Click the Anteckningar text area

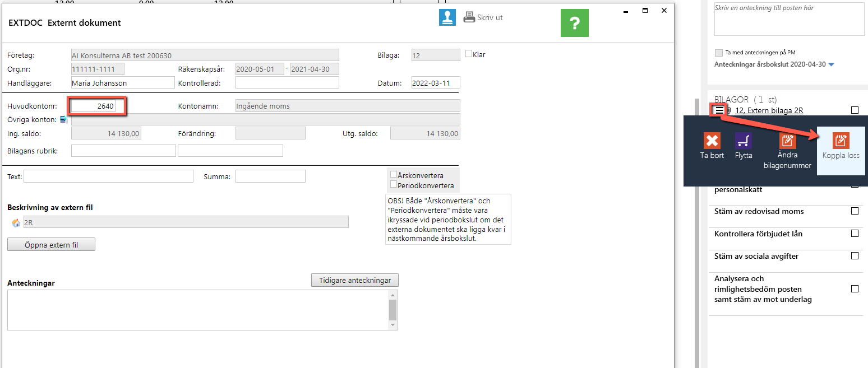click(x=197, y=310)
